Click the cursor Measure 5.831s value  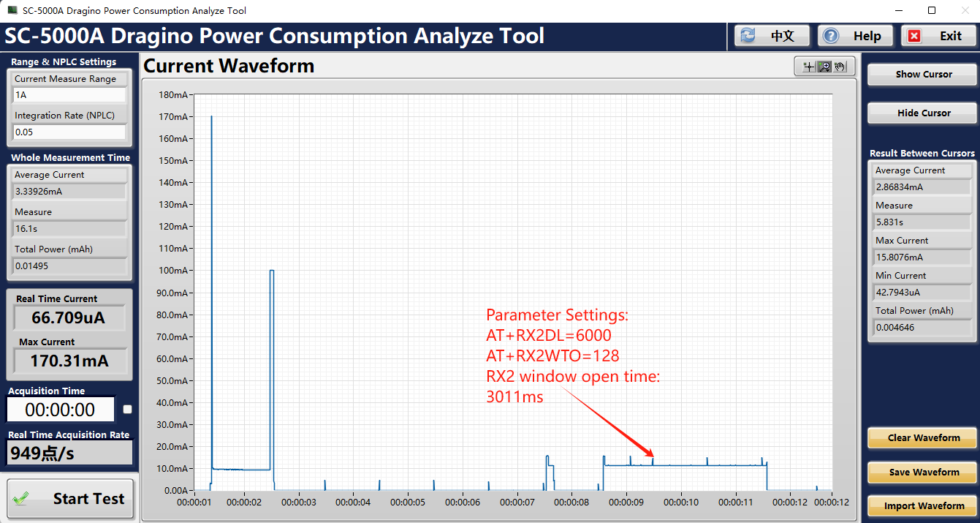tap(923, 222)
